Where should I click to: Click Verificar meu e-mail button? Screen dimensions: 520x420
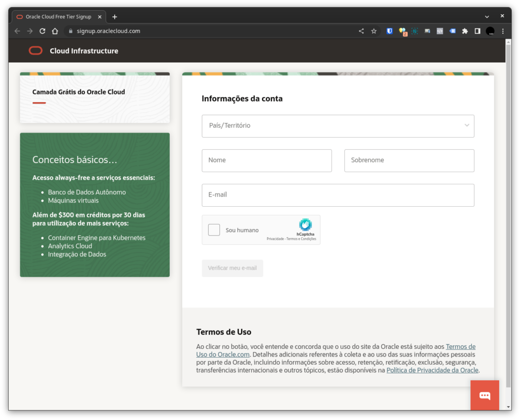[232, 268]
